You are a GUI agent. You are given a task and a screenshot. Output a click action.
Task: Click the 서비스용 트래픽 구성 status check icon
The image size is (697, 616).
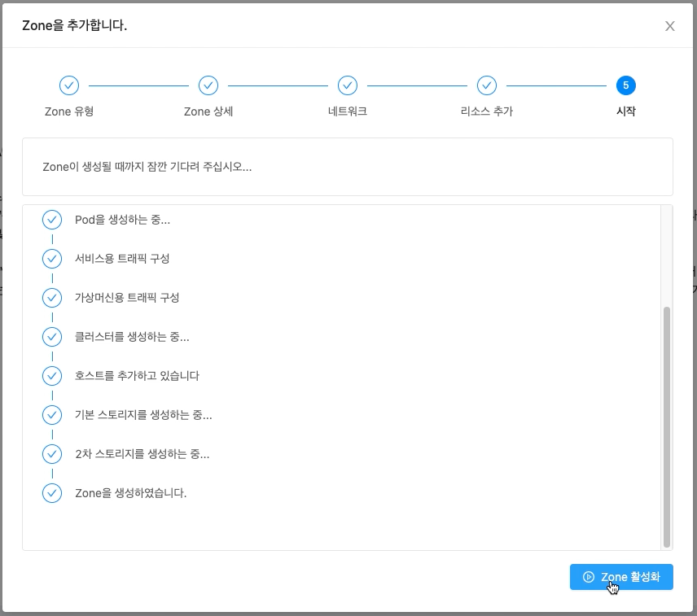pyautogui.click(x=52, y=259)
